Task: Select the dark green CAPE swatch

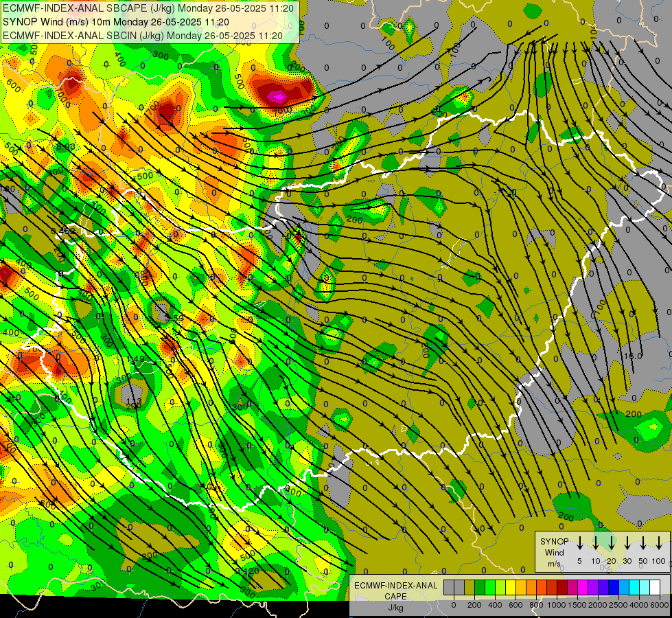Action: pos(480,587)
